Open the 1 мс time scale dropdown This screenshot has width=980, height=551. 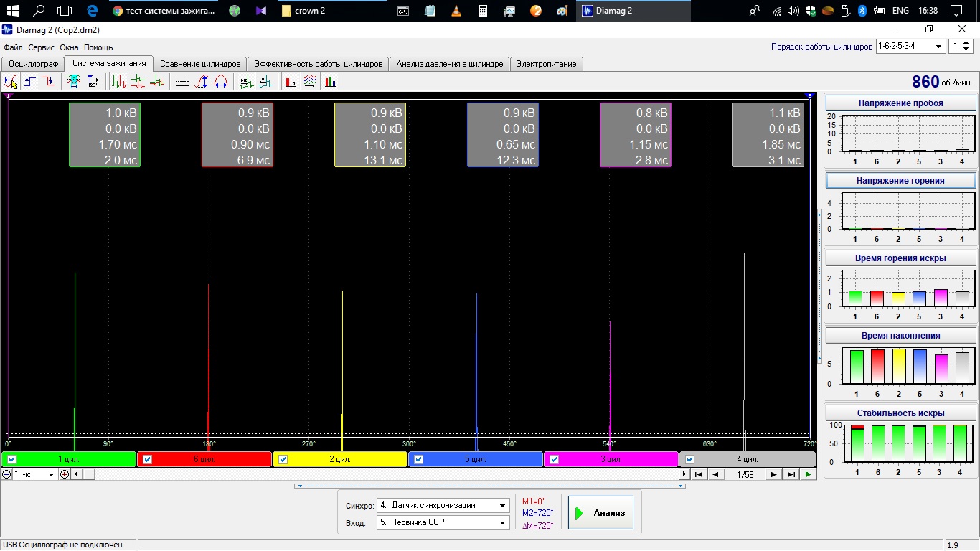pyautogui.click(x=34, y=474)
